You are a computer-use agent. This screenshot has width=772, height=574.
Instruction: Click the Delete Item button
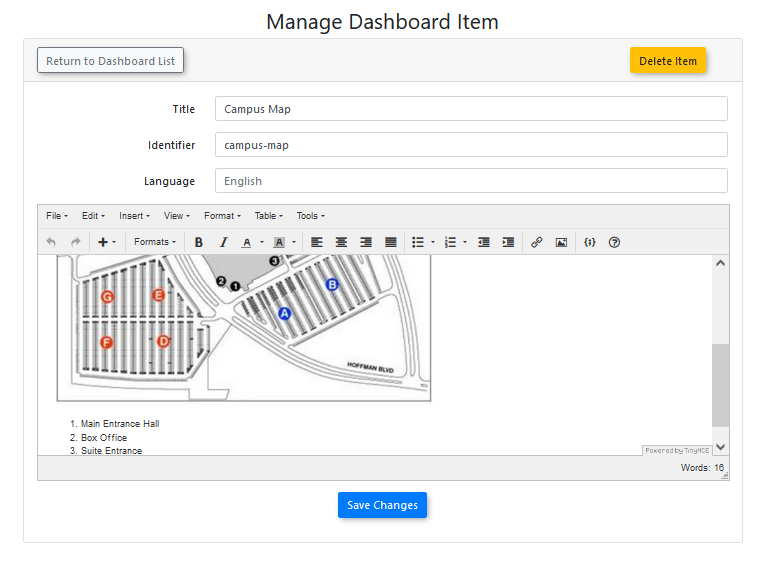click(668, 61)
